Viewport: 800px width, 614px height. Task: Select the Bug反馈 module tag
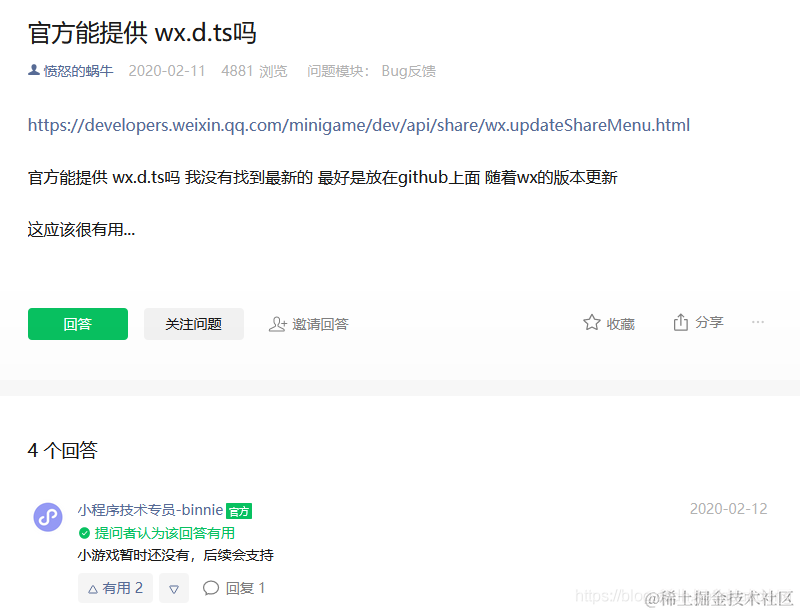click(409, 71)
